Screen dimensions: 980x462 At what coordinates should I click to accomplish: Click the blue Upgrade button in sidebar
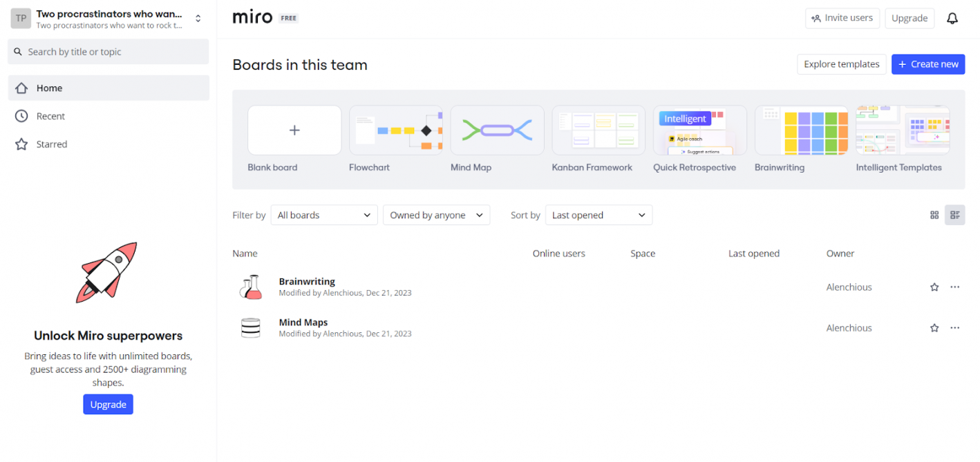[109, 405]
